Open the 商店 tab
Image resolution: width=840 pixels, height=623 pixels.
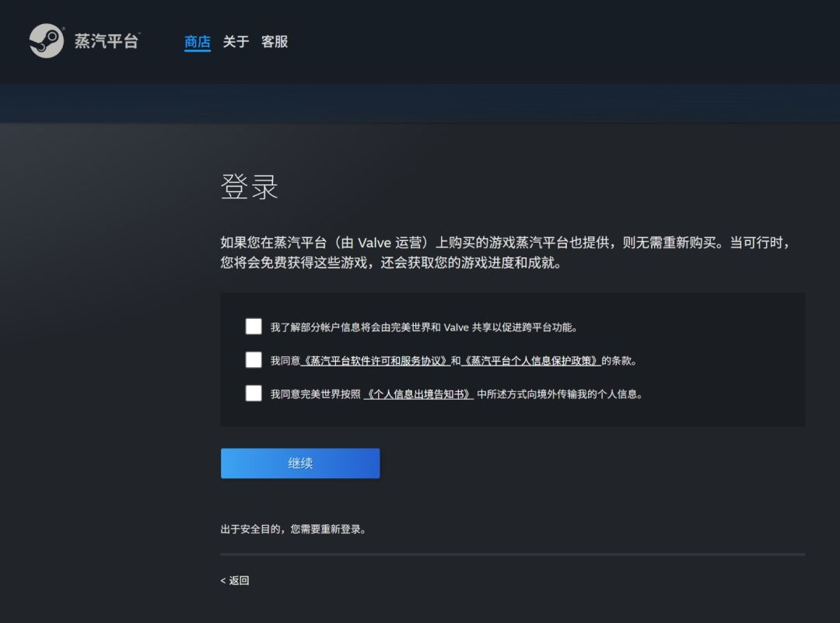(197, 42)
